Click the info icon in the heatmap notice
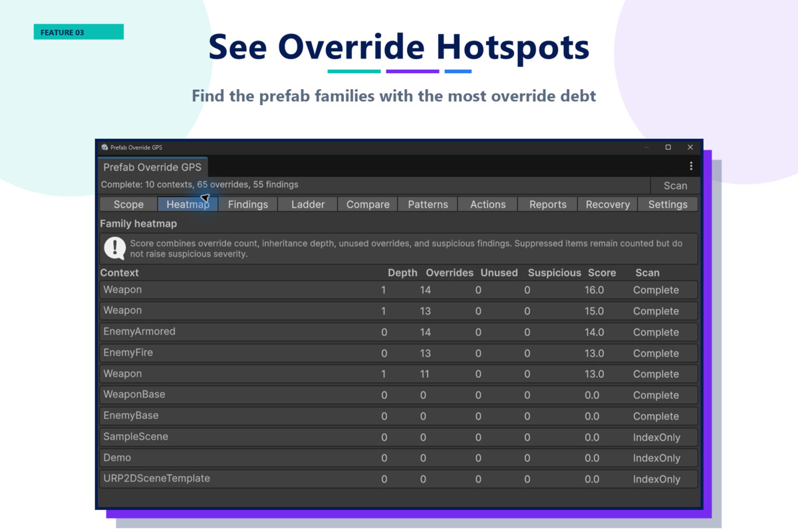Image resolution: width=798 pixels, height=532 pixels. point(115,249)
